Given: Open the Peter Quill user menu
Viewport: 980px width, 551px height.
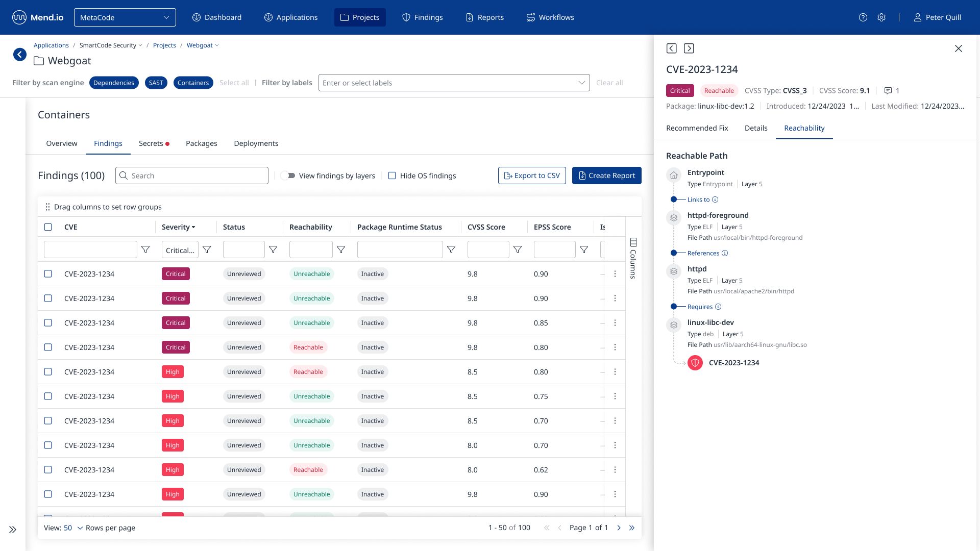Looking at the screenshot, I should pyautogui.click(x=937, y=17).
